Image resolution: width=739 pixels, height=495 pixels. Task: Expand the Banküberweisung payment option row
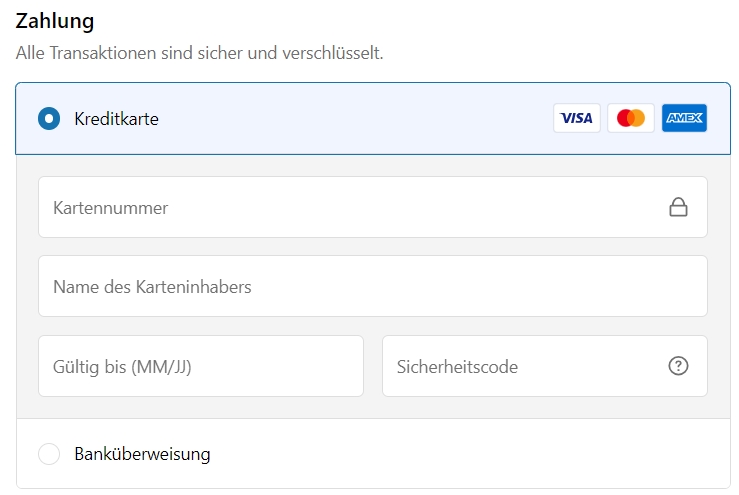pyautogui.click(x=373, y=454)
